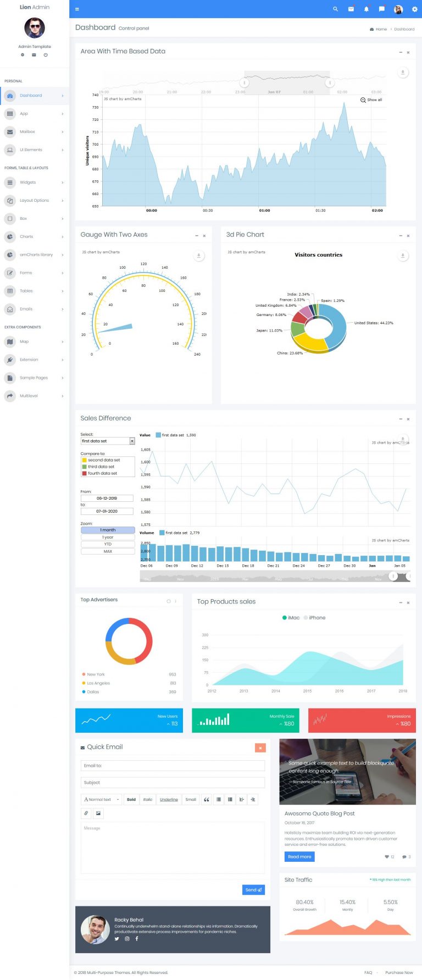Open search using the magnifier icon in top bar
The height and width of the screenshot is (980, 422).
335,9
